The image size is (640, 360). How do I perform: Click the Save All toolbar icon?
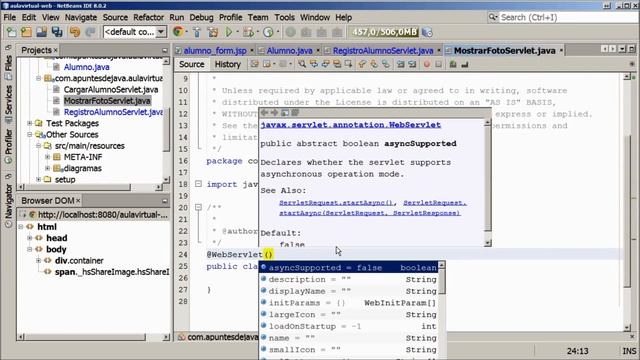pos(57,32)
